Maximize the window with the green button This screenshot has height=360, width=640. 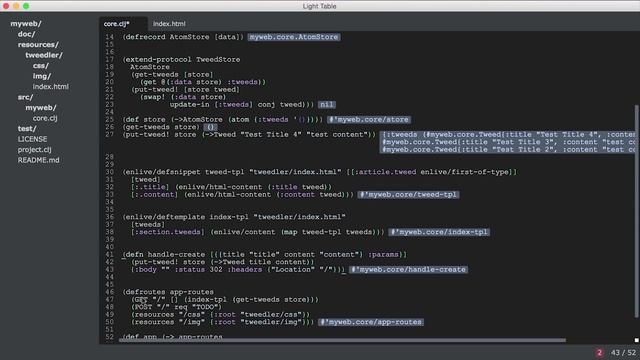pos(26,6)
